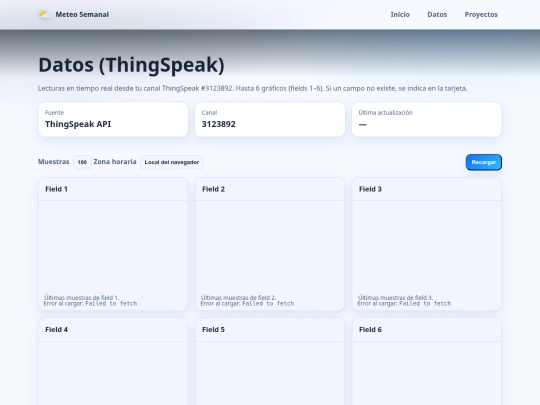Click the Field 5 card heading
This screenshot has width=540, height=405.
(213, 330)
